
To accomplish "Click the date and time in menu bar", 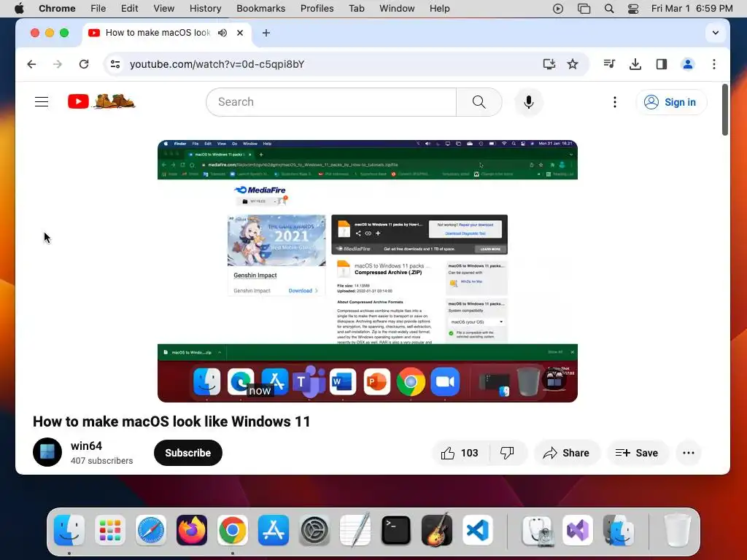I will pos(692,9).
